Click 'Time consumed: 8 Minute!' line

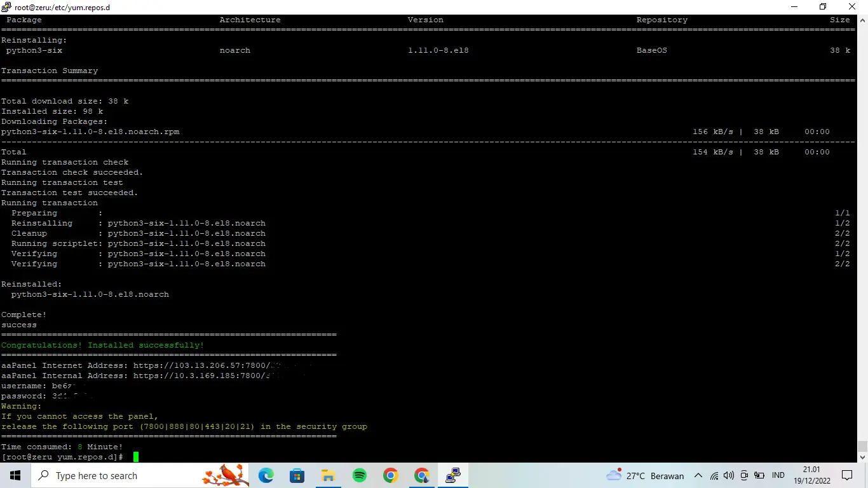click(62, 447)
